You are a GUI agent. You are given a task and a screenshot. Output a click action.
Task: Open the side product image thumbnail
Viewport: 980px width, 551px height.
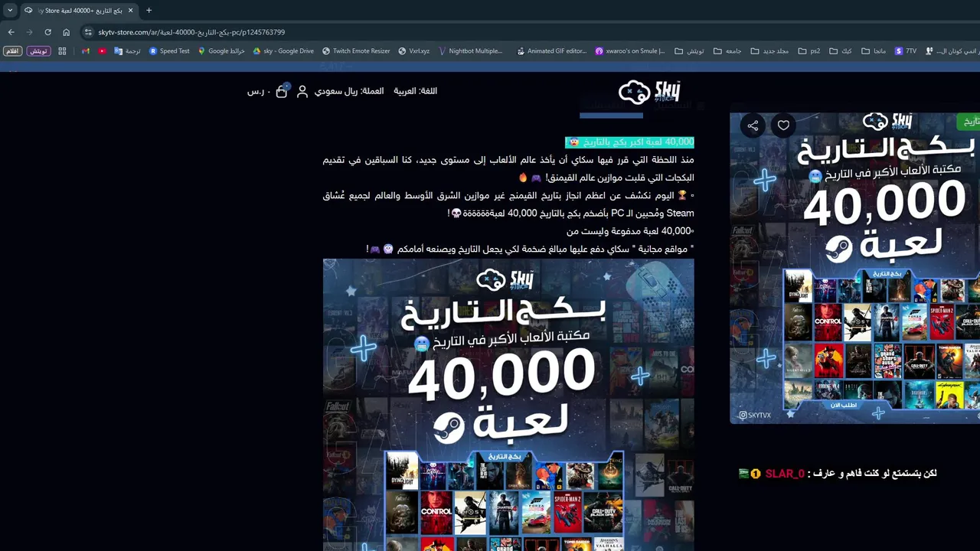pyautogui.click(x=854, y=268)
